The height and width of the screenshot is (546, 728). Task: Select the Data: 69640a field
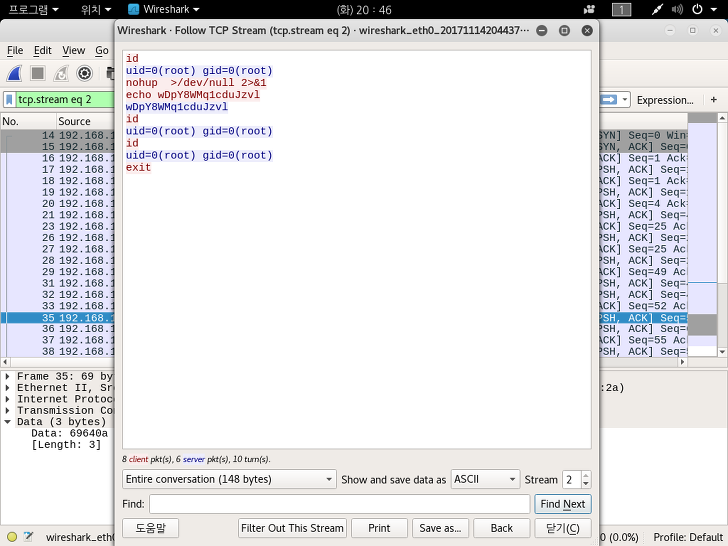[x=70, y=433]
